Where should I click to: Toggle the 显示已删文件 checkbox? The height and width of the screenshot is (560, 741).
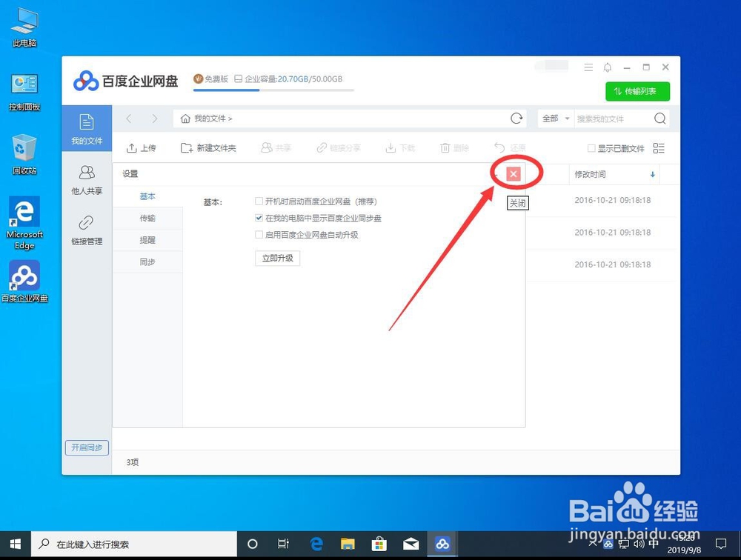tap(591, 148)
